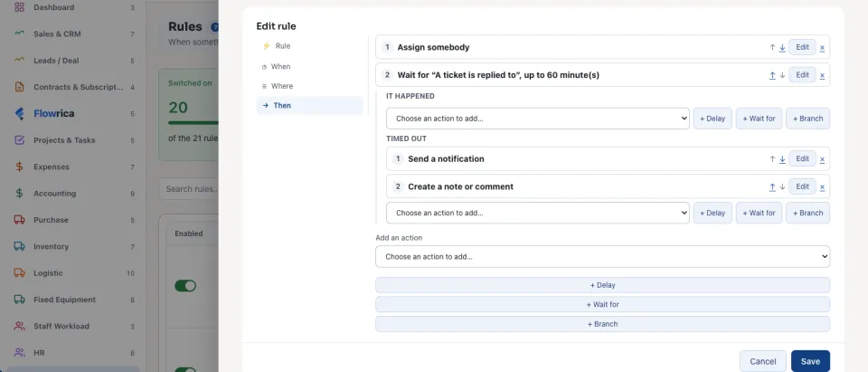
Task: Click the Inventory truck icon
Action: click(x=19, y=246)
